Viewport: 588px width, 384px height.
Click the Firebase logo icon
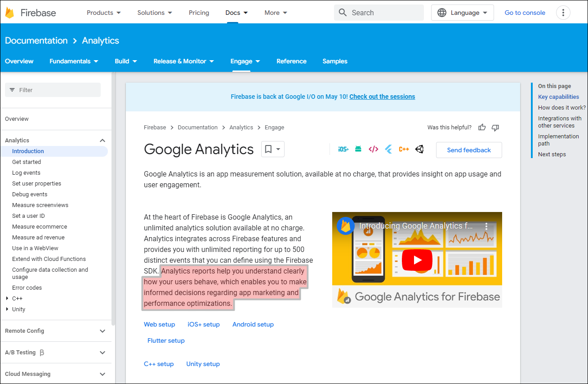point(10,13)
